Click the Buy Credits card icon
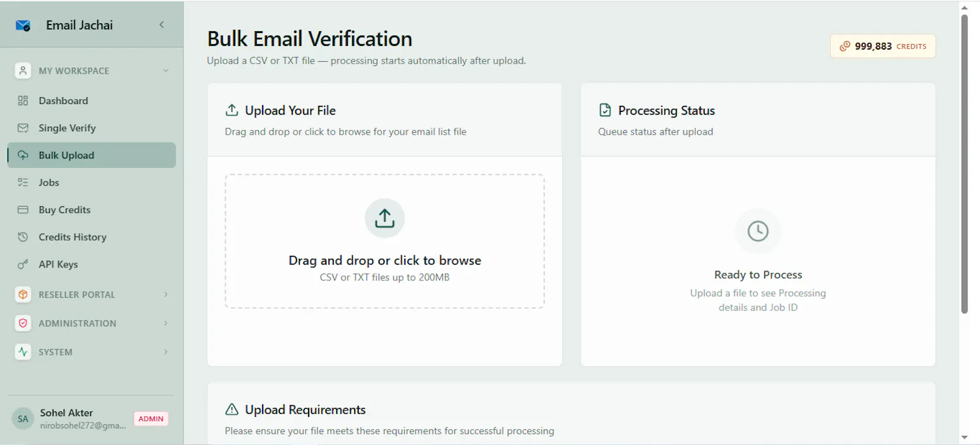 (x=23, y=209)
